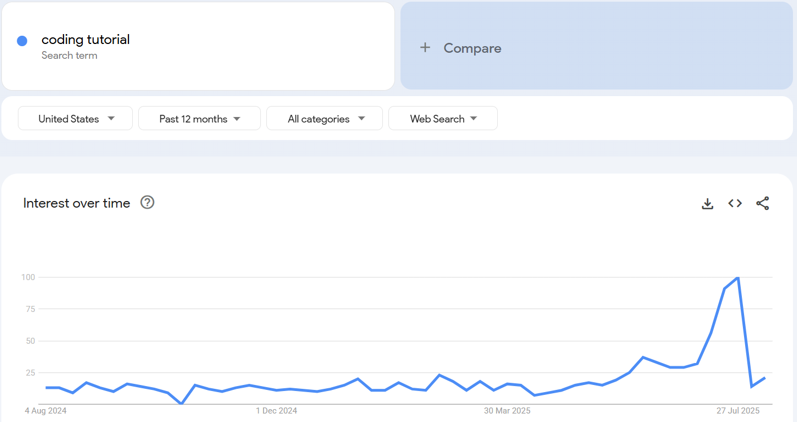Expand the Past 12 months time range
Image resolution: width=797 pixels, height=422 pixels.
coord(199,119)
